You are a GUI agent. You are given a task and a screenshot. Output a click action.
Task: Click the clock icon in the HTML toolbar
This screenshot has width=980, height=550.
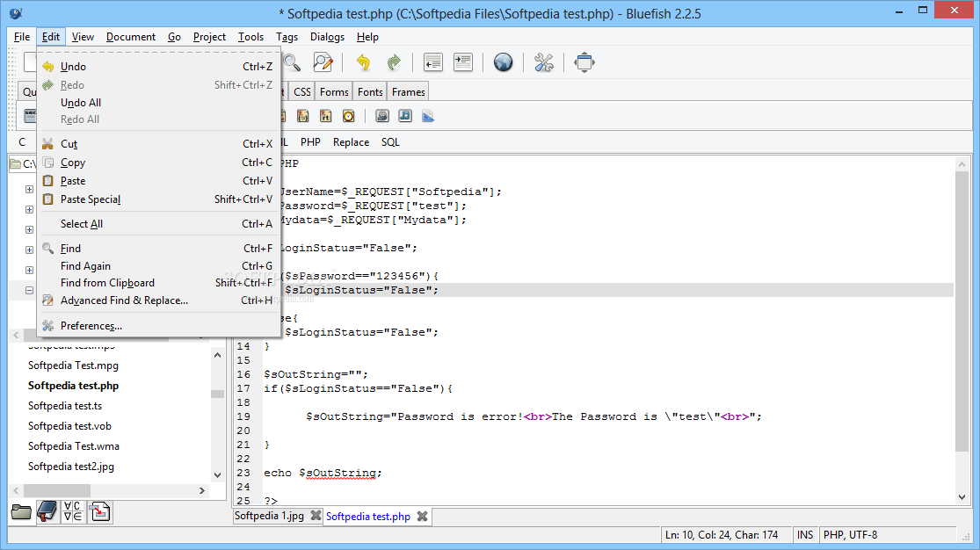click(x=349, y=116)
